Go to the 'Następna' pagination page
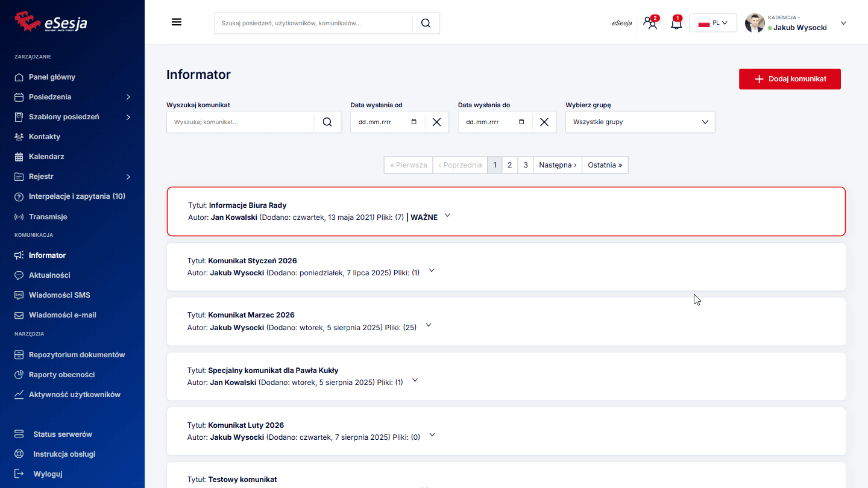The image size is (868, 488). [557, 165]
